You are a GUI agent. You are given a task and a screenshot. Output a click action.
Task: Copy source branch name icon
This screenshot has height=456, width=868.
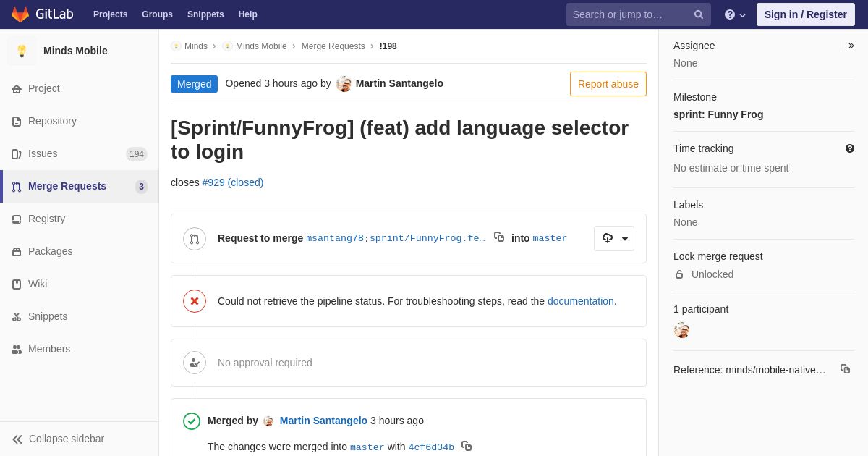tap(499, 237)
